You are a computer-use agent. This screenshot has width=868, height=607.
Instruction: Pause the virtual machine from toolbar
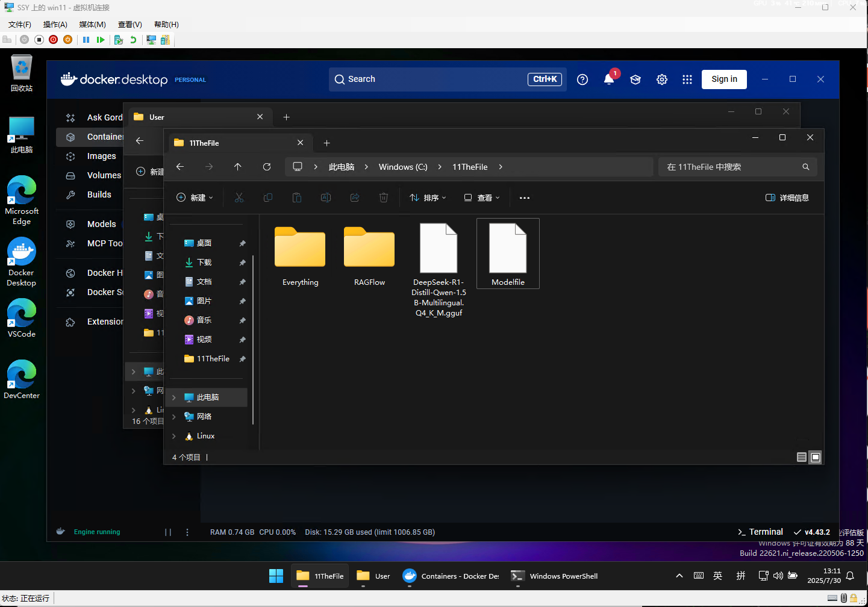tap(86, 40)
